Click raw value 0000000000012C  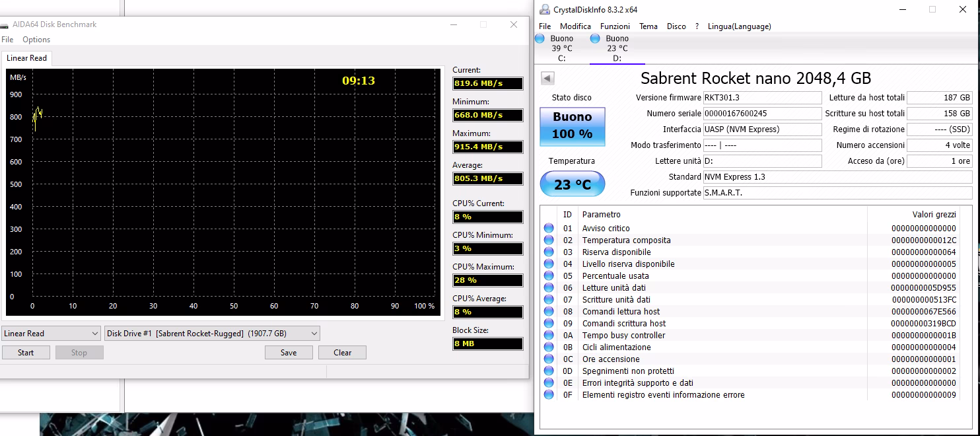click(x=923, y=240)
